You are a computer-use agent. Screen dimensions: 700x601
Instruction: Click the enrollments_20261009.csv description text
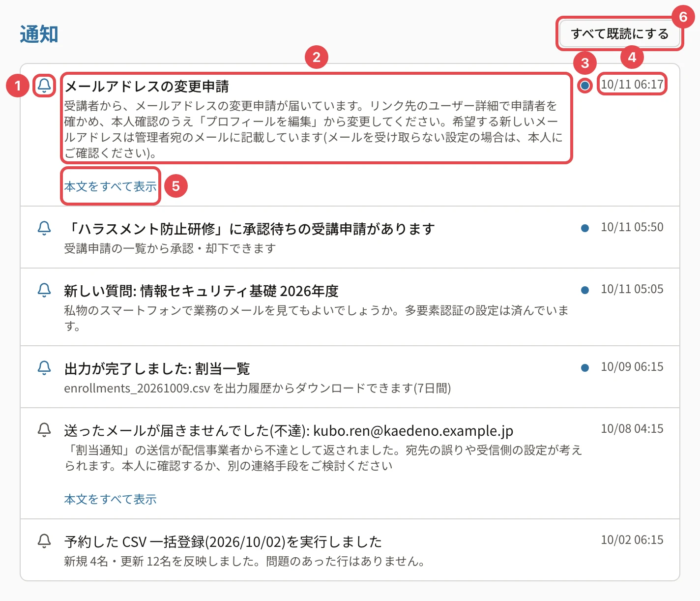(x=258, y=388)
